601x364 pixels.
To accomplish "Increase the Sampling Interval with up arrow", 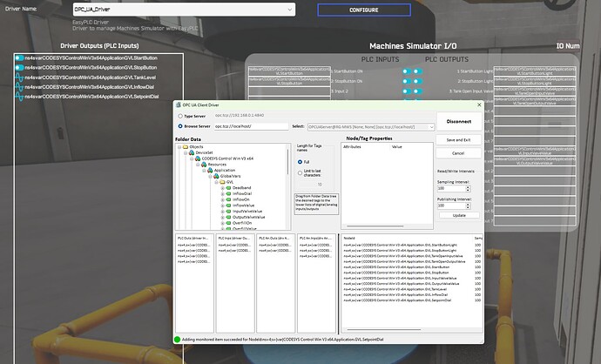I will 468,187.
